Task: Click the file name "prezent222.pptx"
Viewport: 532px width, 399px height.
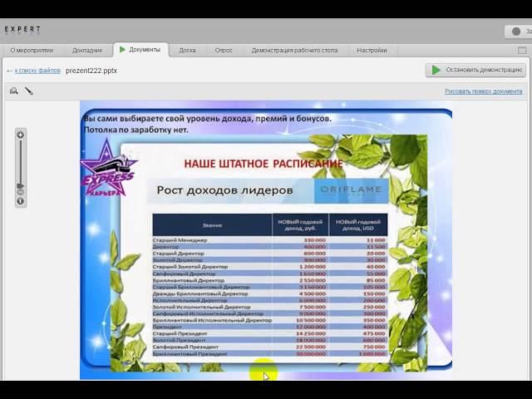Action: (x=91, y=71)
